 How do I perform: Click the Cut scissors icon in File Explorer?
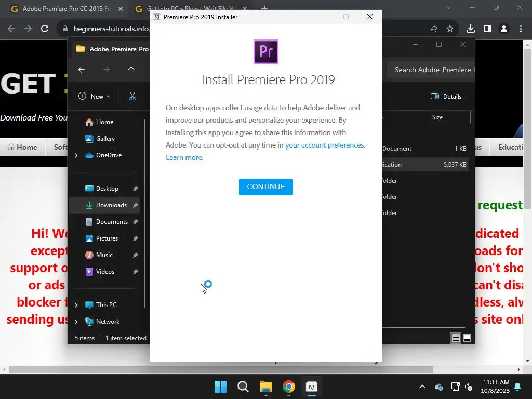pos(132,96)
